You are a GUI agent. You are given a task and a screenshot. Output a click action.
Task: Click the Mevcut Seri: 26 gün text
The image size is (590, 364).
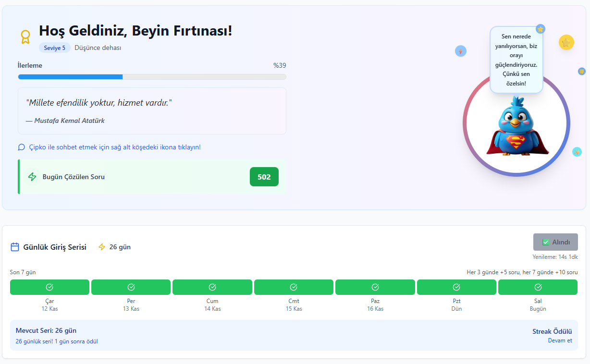46,330
